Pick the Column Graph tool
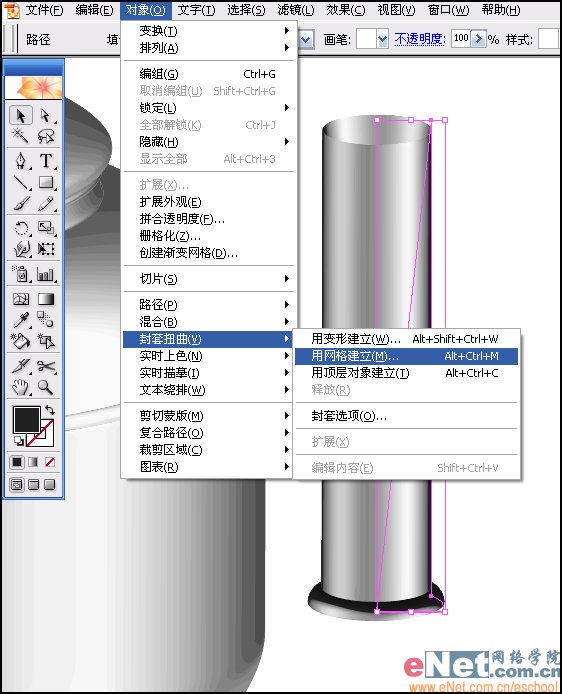Viewport: 562px width, 694px height. (x=46, y=274)
